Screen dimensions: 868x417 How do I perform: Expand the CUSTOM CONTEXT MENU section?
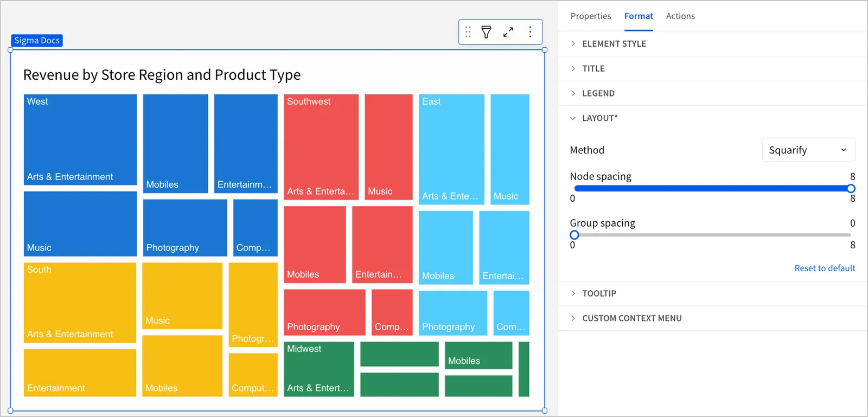click(712, 318)
